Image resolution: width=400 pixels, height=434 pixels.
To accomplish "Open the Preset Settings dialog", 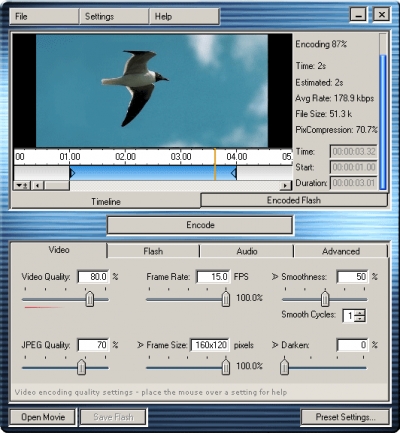I will click(x=345, y=417).
